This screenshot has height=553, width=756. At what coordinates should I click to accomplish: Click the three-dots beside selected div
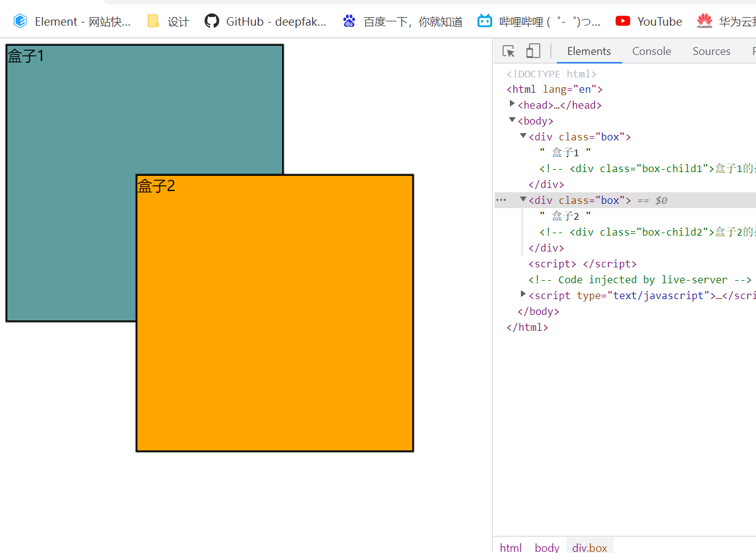pyautogui.click(x=501, y=200)
